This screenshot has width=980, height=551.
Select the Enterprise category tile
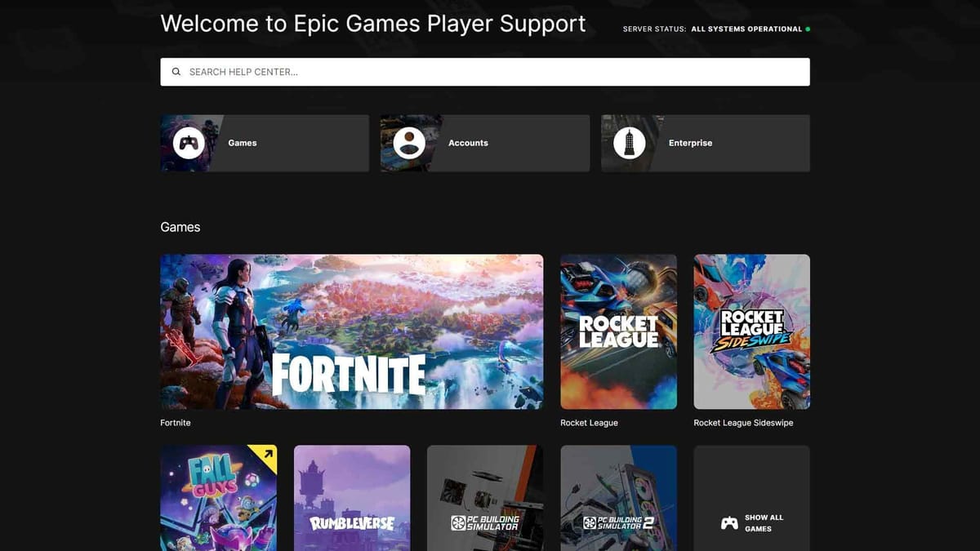(x=705, y=143)
